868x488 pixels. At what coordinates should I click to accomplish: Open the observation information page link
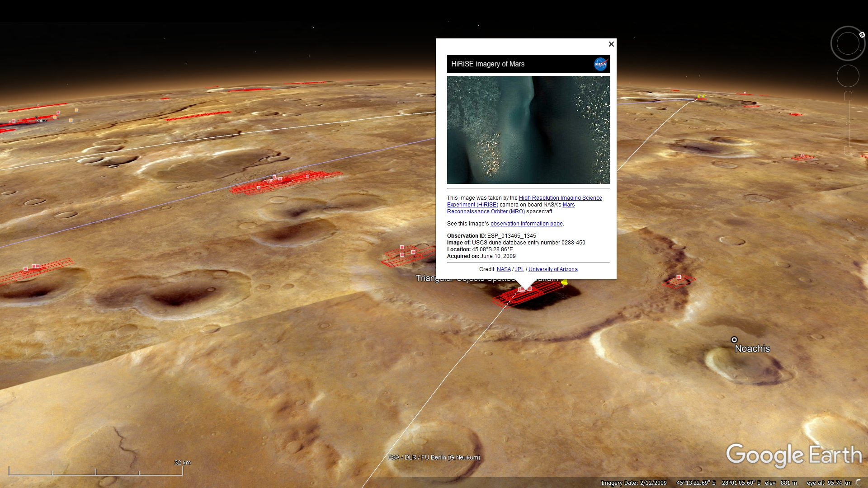pos(526,224)
